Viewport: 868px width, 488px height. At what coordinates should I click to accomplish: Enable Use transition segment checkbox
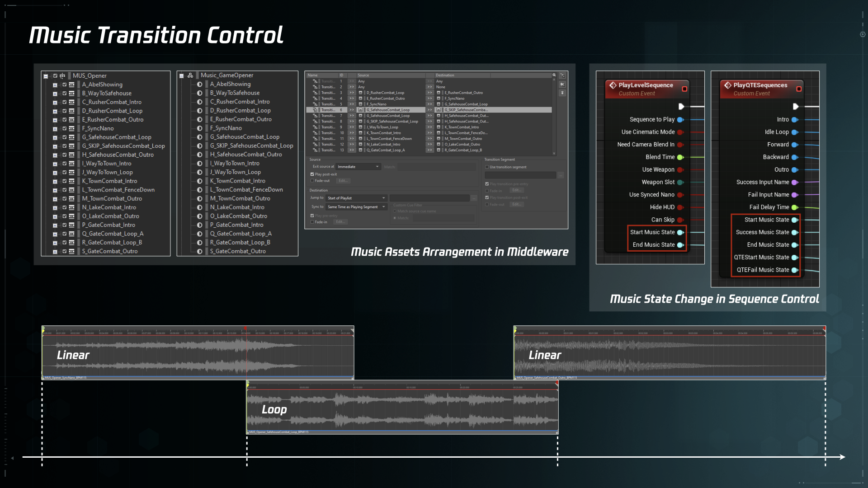(x=487, y=167)
